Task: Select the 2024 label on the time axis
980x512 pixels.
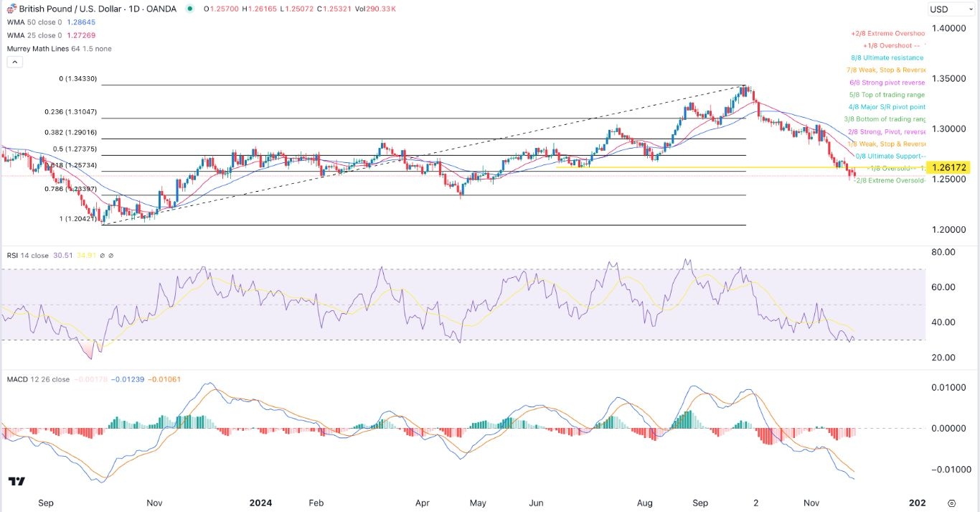Action: pos(260,503)
